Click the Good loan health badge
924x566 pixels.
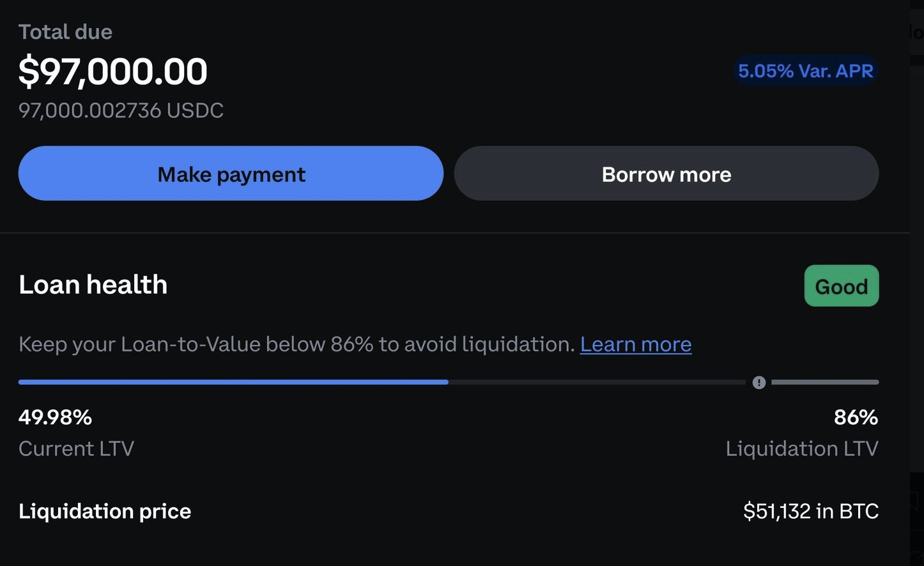tap(842, 286)
